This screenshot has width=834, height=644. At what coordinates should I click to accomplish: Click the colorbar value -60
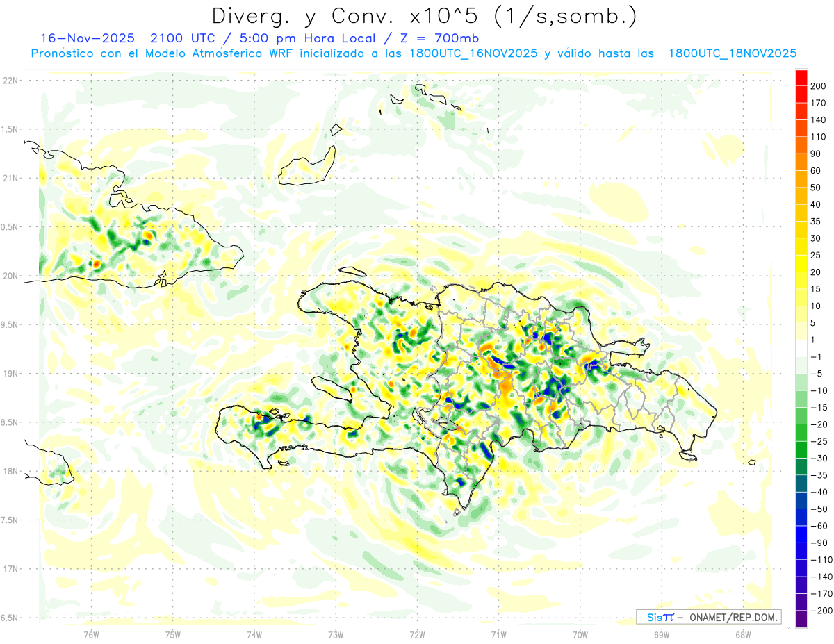click(819, 526)
